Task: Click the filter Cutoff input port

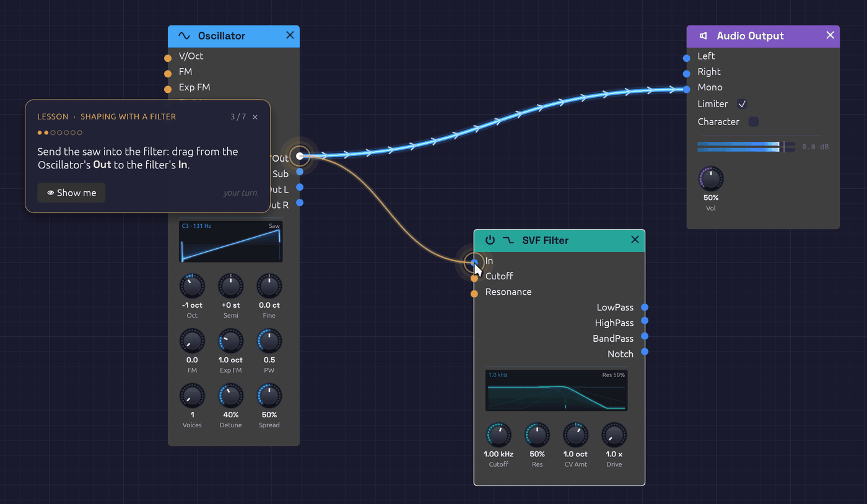Action: pyautogui.click(x=474, y=279)
